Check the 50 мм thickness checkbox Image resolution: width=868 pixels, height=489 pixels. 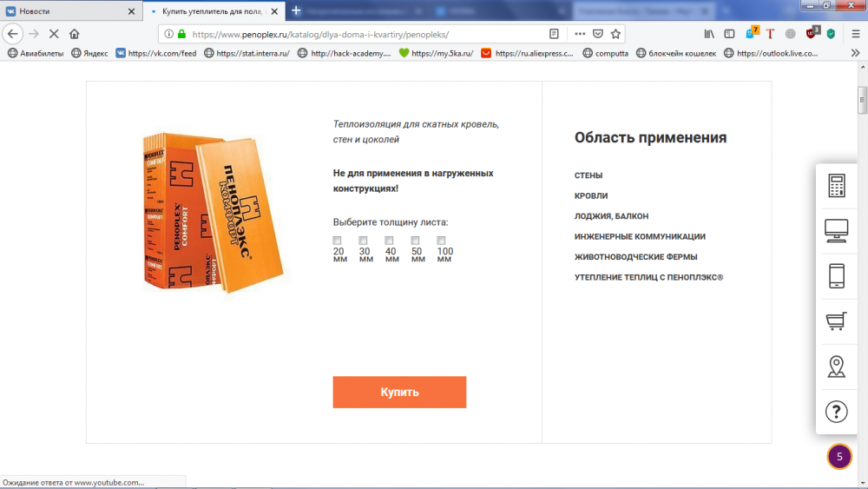[415, 241]
